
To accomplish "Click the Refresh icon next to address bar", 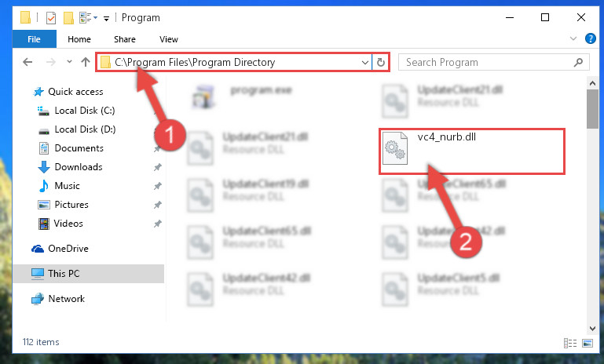I will point(381,62).
